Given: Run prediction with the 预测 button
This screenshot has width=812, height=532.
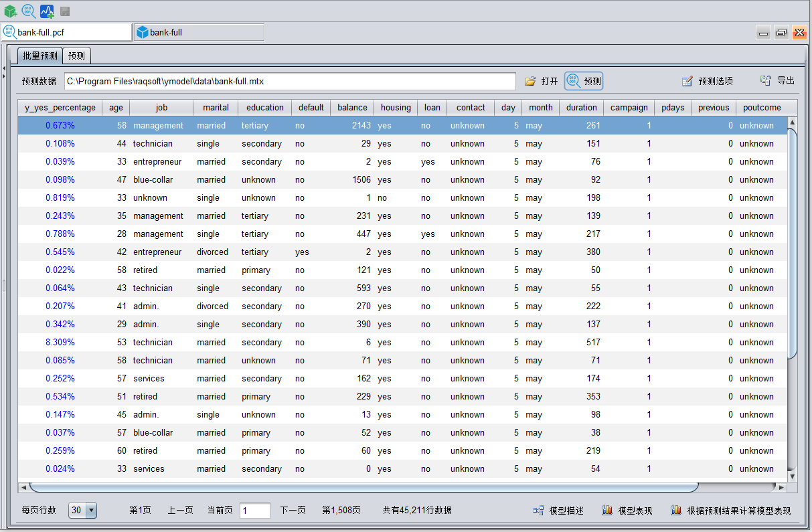Looking at the screenshot, I should [584, 81].
